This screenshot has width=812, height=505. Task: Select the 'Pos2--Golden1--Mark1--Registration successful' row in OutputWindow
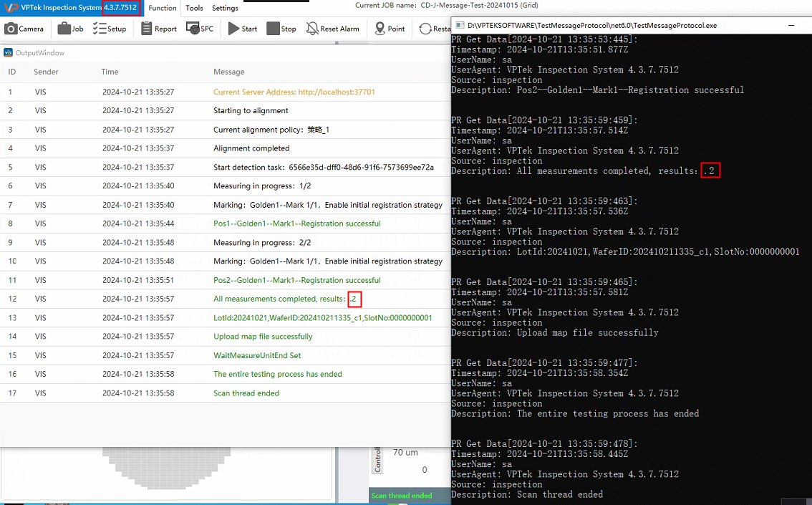pyautogui.click(x=226, y=279)
